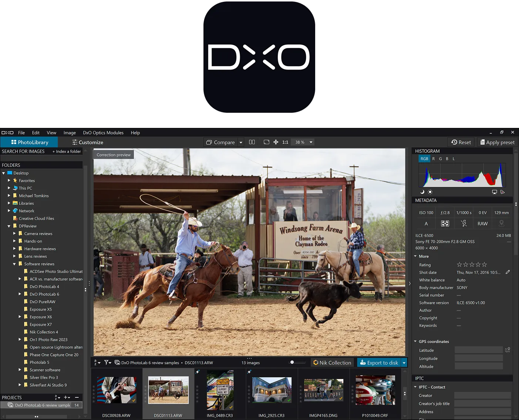Viewport: 519px width, 420px height.
Task: Click the DxO logo in menu bar
Action: coord(7,133)
